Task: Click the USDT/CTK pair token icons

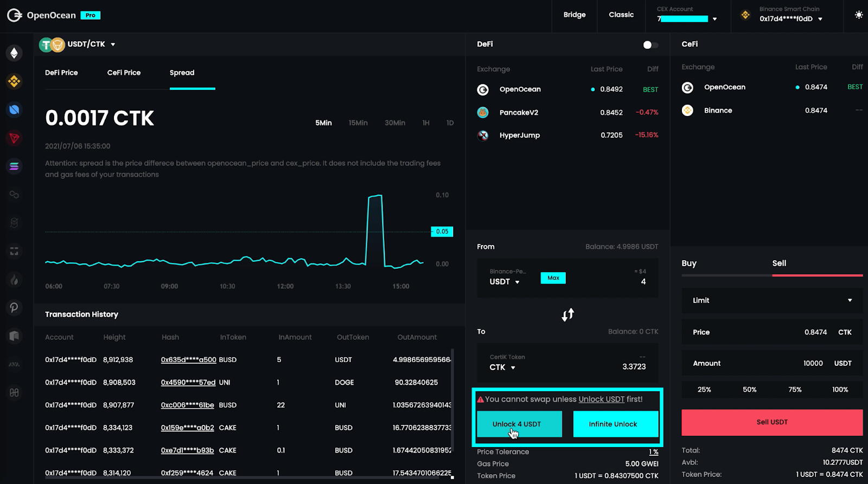Action: (x=52, y=45)
